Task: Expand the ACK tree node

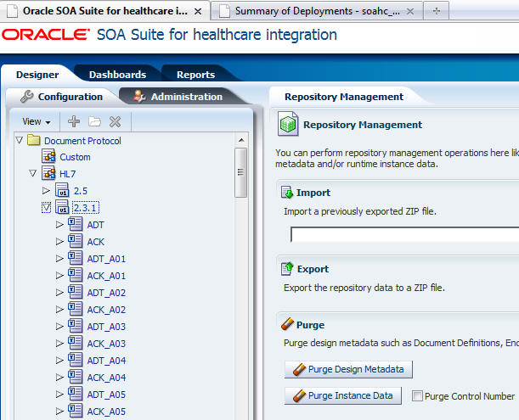Action: 59,242
